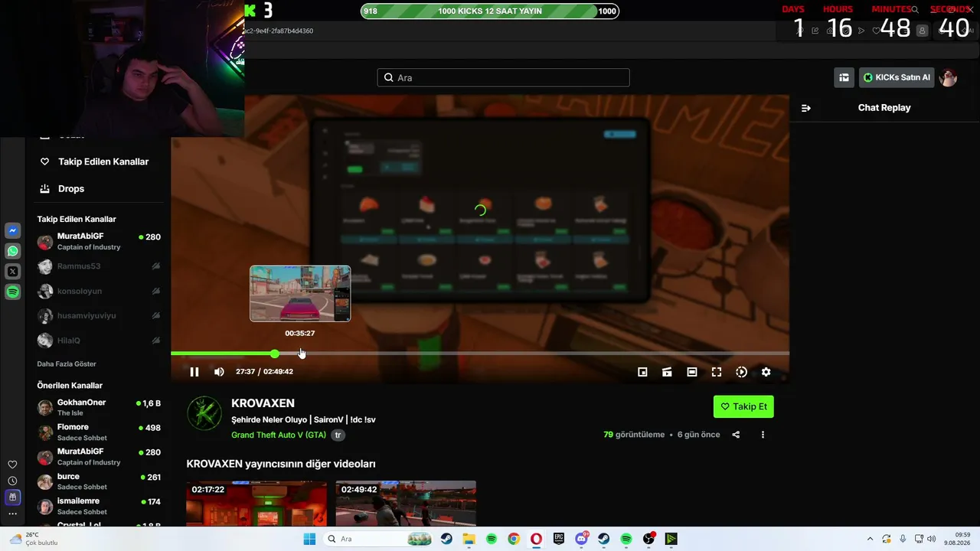Open the offline Rammus53 channel
This screenshot has height=551, width=980.
coord(100,266)
